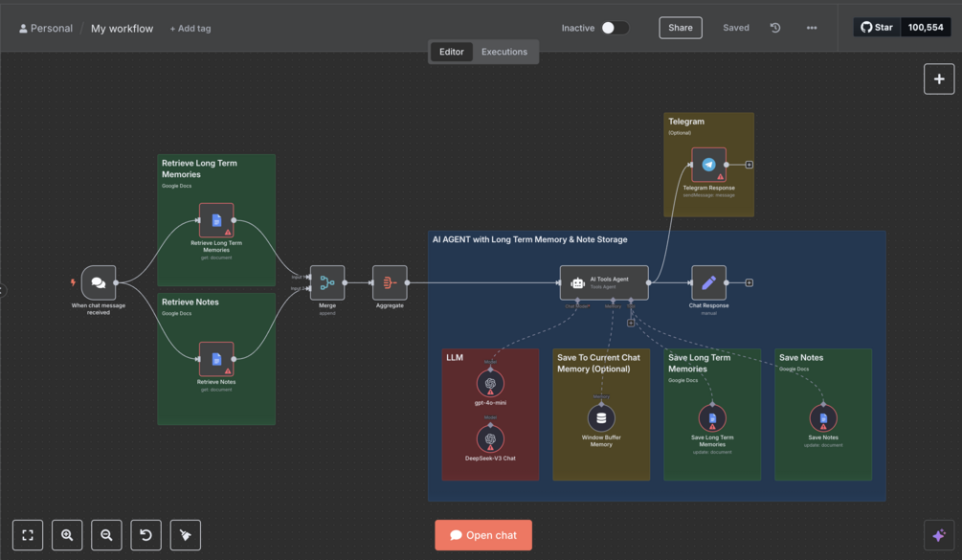Open the AI Tools Agent node
Viewport: 962px width, 560px height.
tap(604, 282)
